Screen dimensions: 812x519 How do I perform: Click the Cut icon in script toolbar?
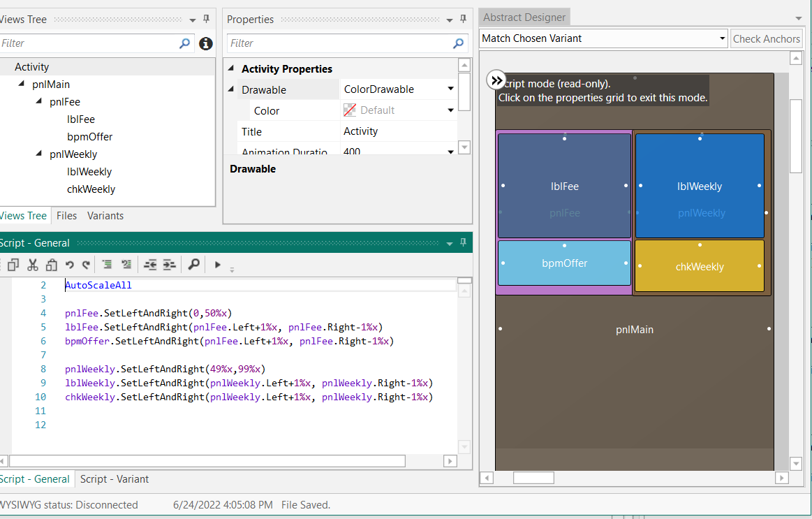[32, 265]
